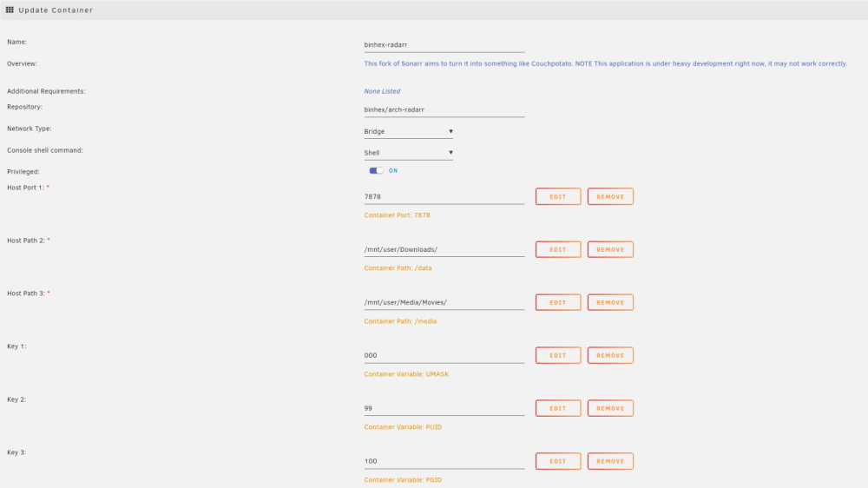The height and width of the screenshot is (488, 868).
Task: Remove the Host Port 1 entry
Action: click(x=610, y=196)
